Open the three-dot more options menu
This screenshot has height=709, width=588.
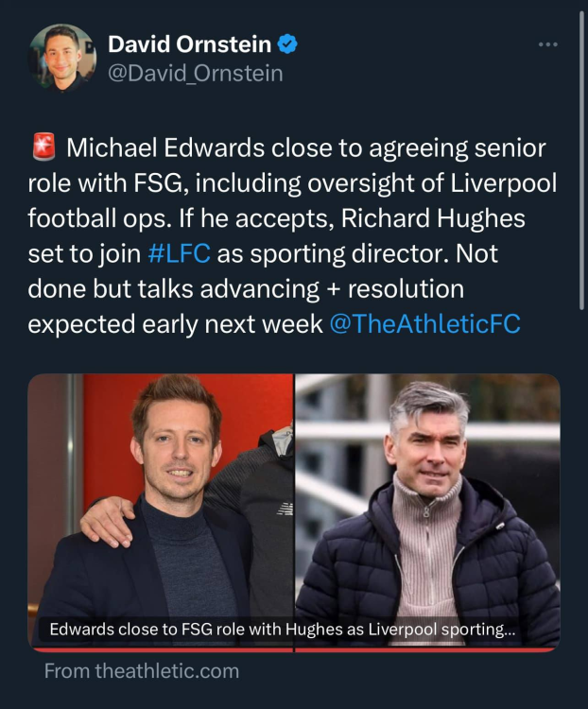coord(547,44)
